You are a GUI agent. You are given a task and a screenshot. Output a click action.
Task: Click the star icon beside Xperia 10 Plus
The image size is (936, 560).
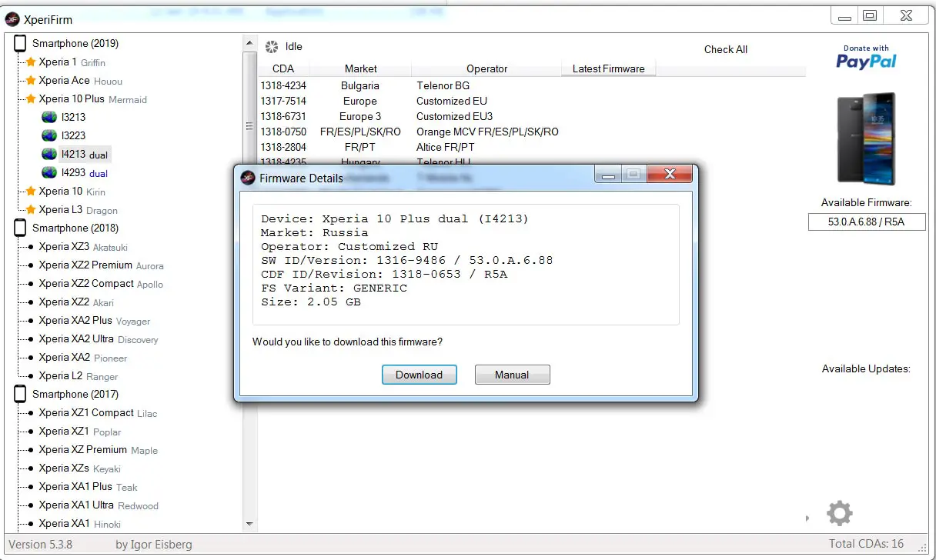pos(31,99)
